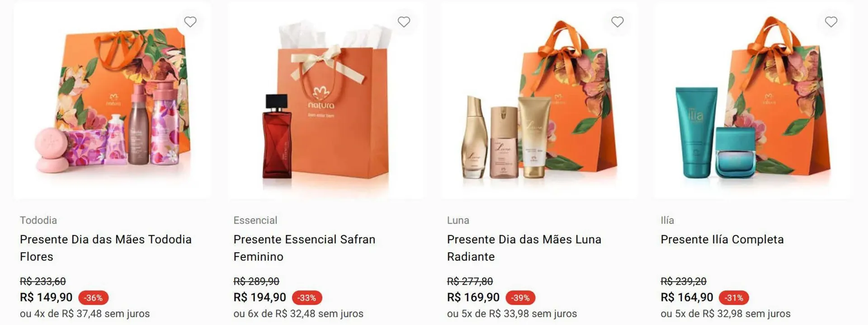Select the Luna brand label
The image size is (868, 325).
(458, 220)
